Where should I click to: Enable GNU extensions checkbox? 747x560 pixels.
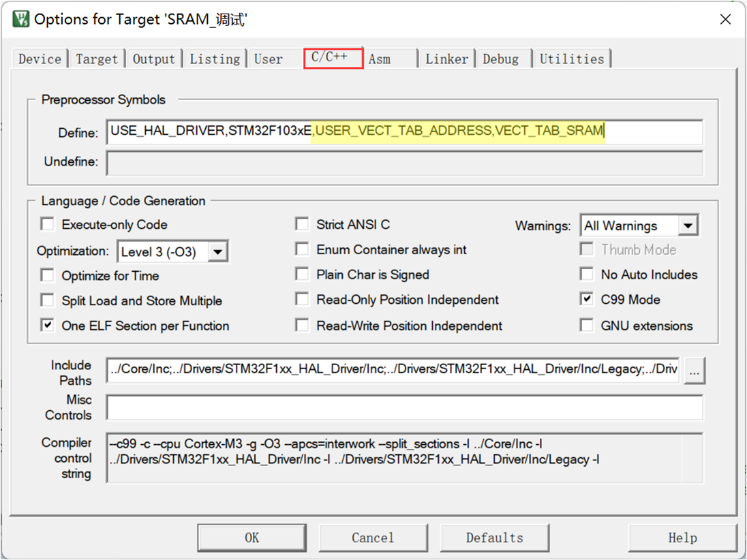587,326
